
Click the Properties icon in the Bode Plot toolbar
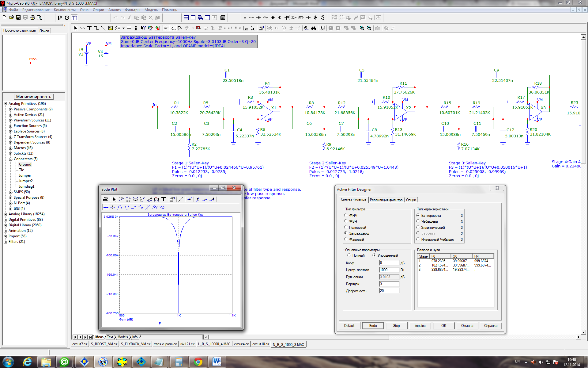coord(172,199)
